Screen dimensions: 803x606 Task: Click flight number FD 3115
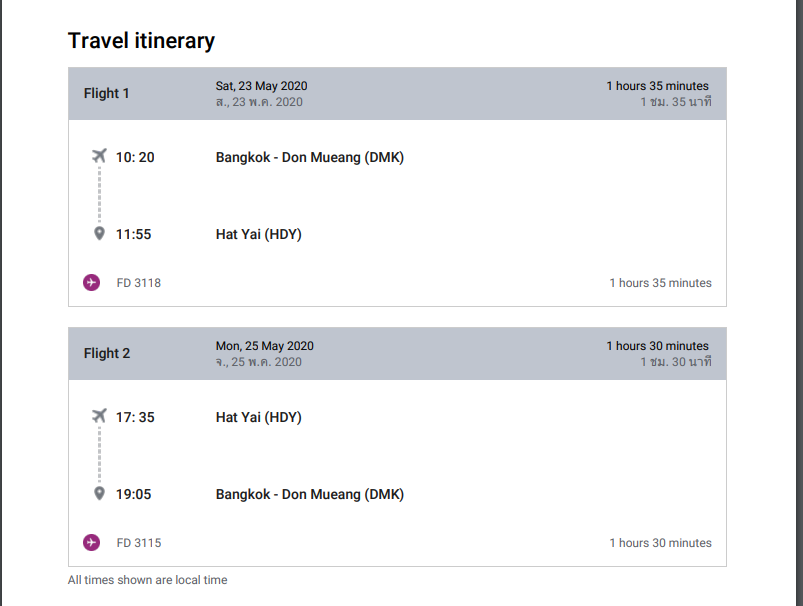tap(139, 543)
